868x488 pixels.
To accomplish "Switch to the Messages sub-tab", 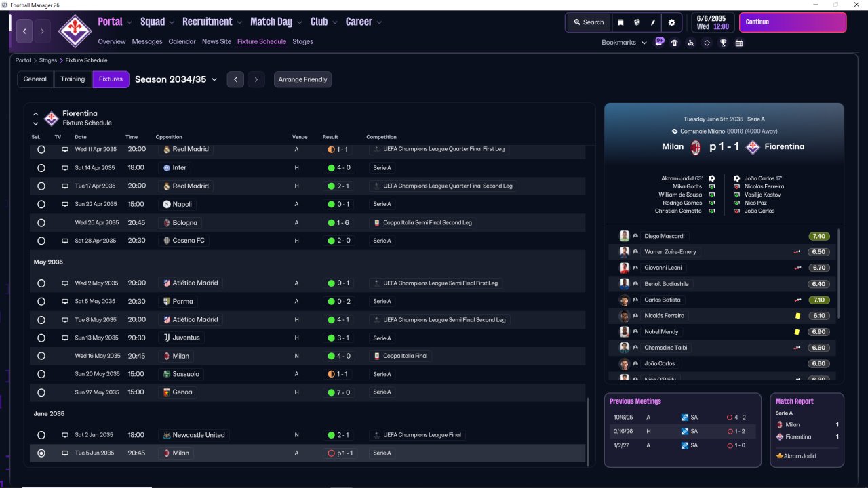I will 147,41.
